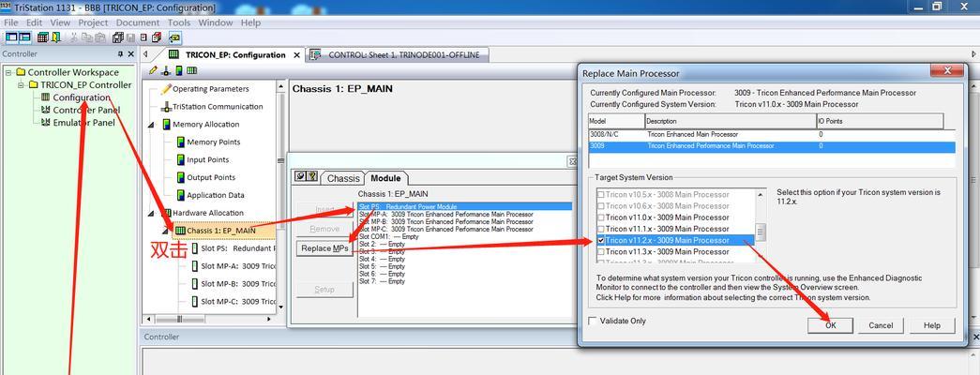Viewport: 980px width, 375px height.
Task: Confirm Replace Main Processor with OK
Action: tap(830, 325)
